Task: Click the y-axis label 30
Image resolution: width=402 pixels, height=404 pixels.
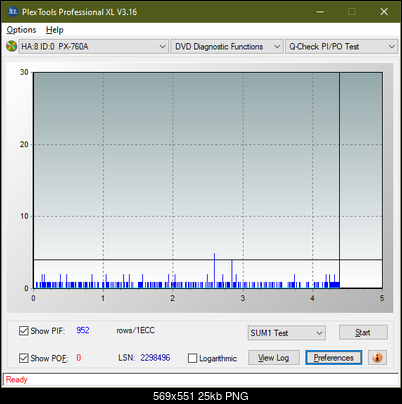Action: (24, 72)
